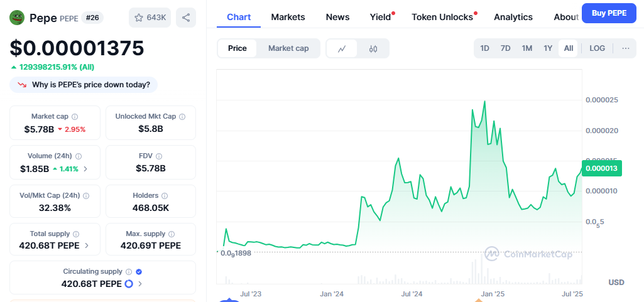644x302 pixels.
Task: Select the line chart icon
Action: point(342,48)
